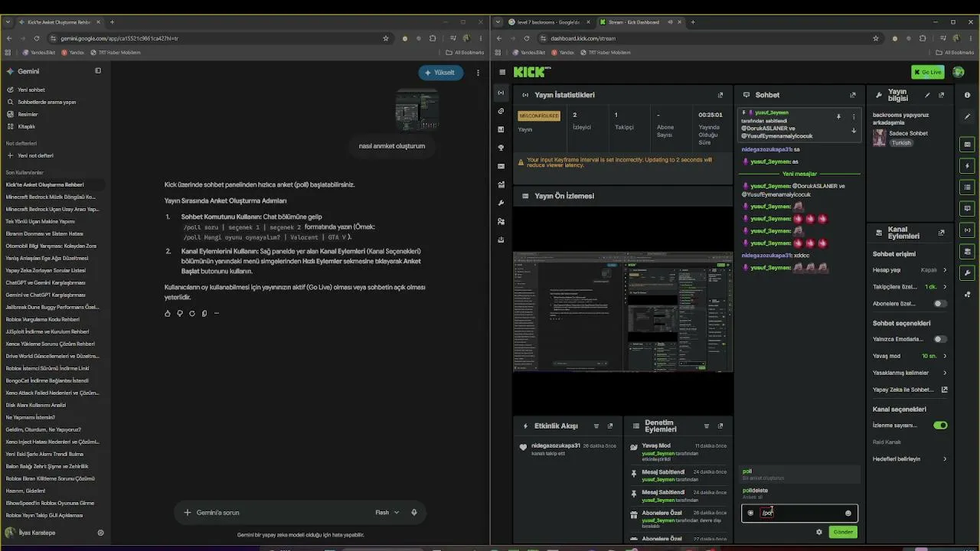Image resolution: width=980 pixels, height=551 pixels.
Task: Expand the Yasaklanmış kelimeler setting
Action: pos(910,373)
